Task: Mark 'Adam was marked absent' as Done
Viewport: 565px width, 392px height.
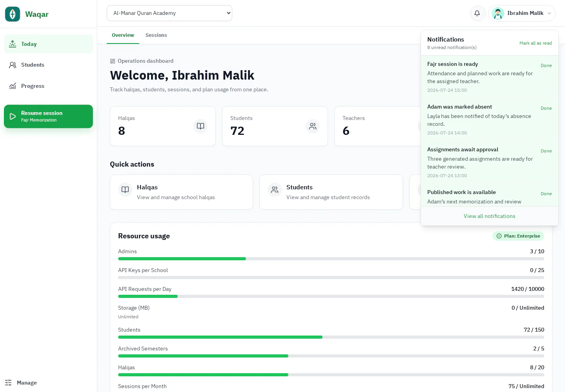Action: coord(546,108)
